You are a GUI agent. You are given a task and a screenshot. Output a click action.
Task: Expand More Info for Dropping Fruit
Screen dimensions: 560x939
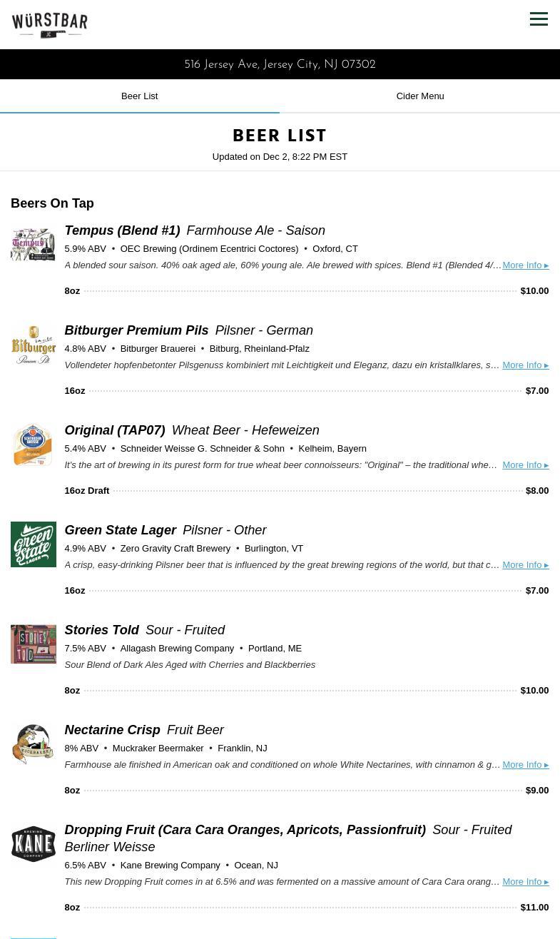coord(525,882)
